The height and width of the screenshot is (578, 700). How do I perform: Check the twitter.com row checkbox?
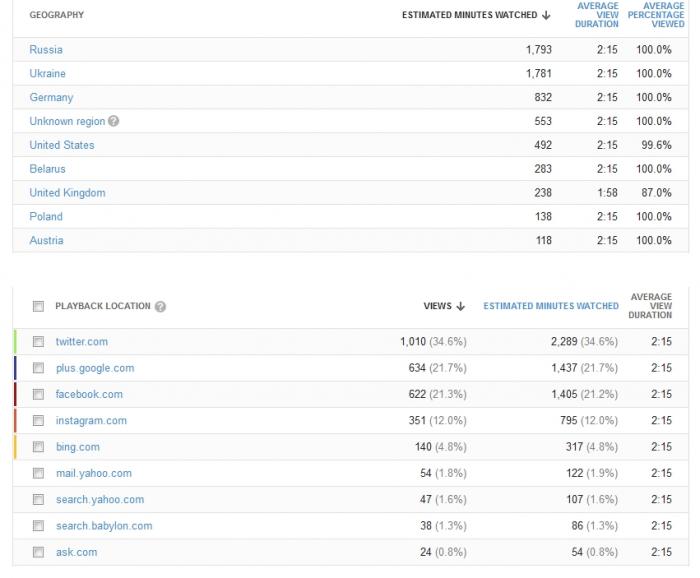click(x=38, y=342)
